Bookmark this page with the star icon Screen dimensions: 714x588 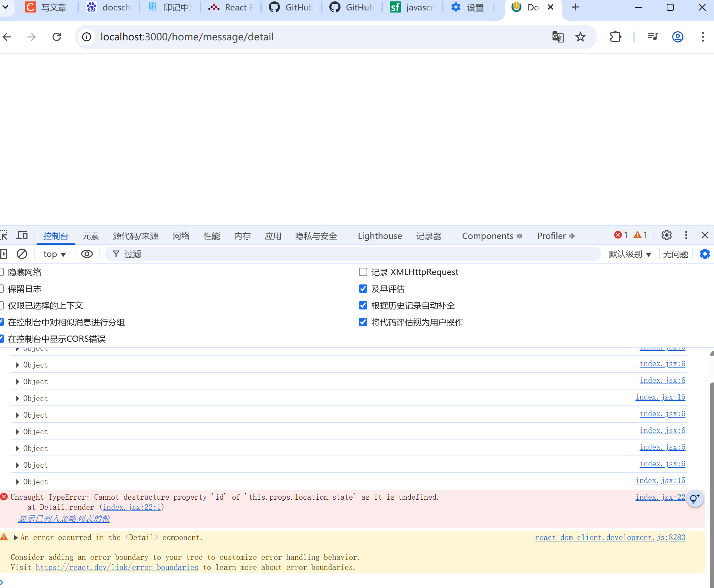tap(580, 37)
